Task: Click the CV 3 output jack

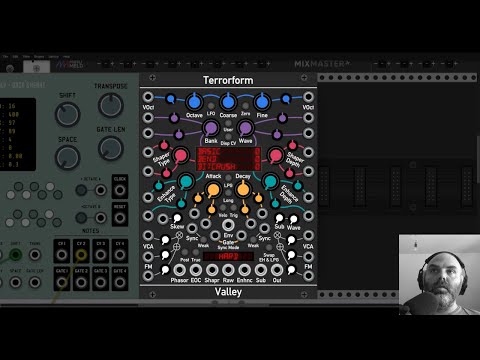Action: (x=100, y=255)
